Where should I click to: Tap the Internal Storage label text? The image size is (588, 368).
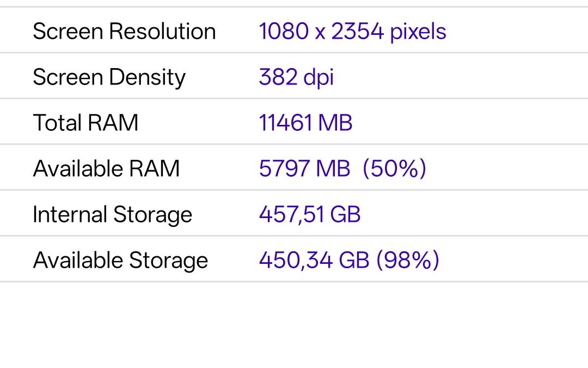pos(112,214)
